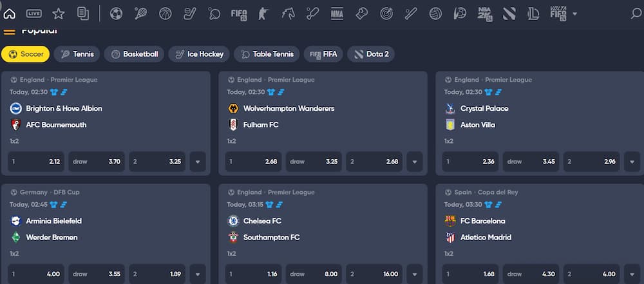Image resolution: width=644 pixels, height=284 pixels.
Task: Open favorites star icon
Action: (59, 14)
